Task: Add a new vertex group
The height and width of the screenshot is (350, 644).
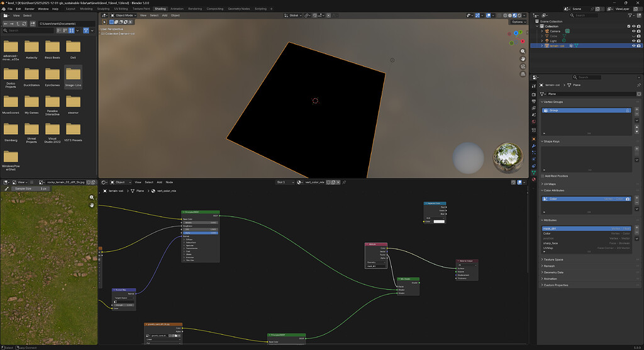Action: [x=637, y=110]
